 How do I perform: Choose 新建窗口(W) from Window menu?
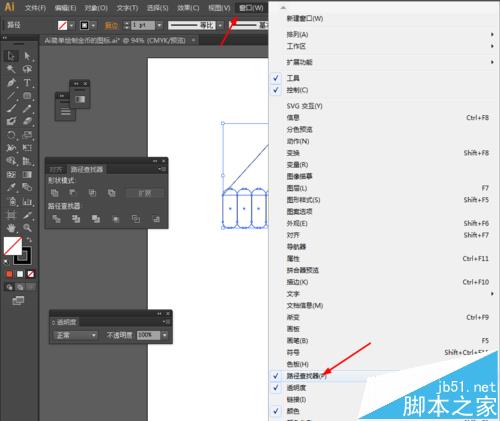tap(383, 19)
